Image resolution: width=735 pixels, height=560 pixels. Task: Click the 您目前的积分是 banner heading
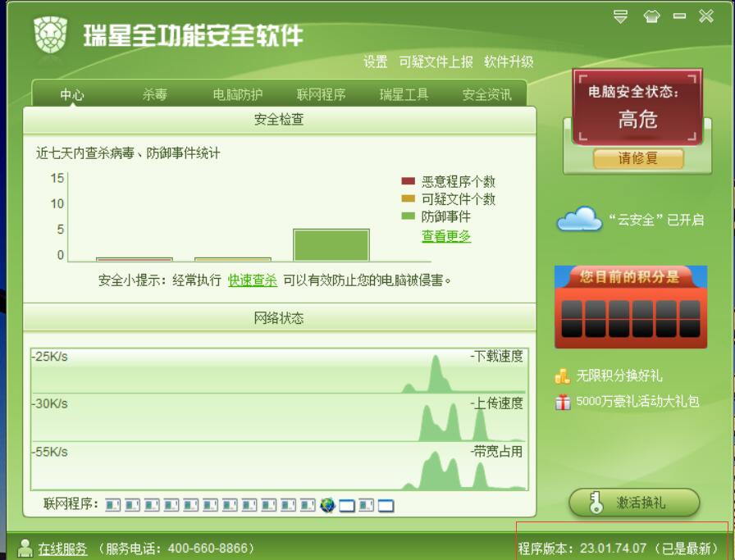click(629, 276)
